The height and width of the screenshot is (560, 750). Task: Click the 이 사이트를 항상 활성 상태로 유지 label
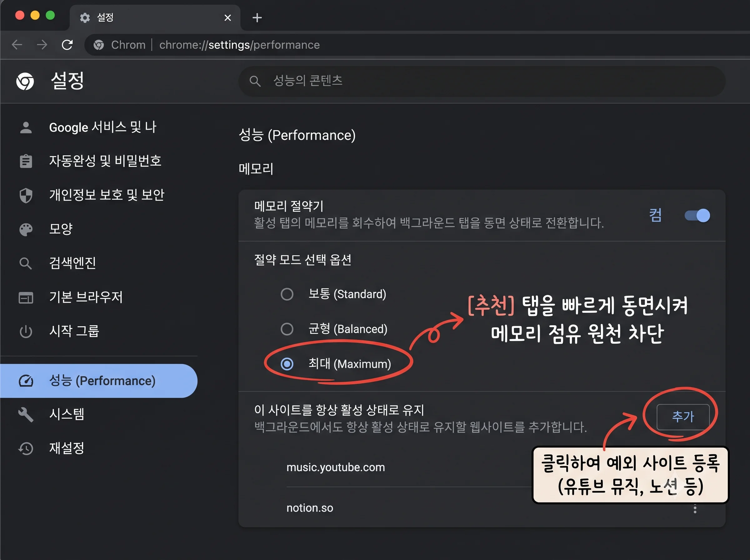(x=339, y=410)
